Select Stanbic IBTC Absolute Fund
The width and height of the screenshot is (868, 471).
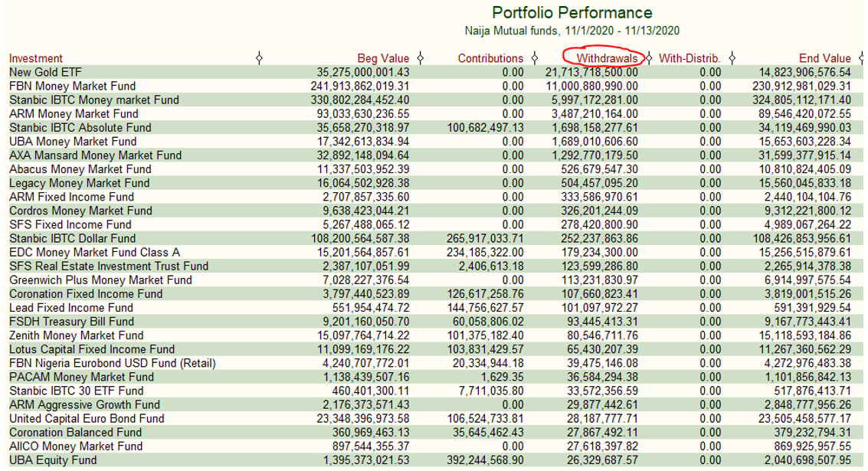point(436,127)
